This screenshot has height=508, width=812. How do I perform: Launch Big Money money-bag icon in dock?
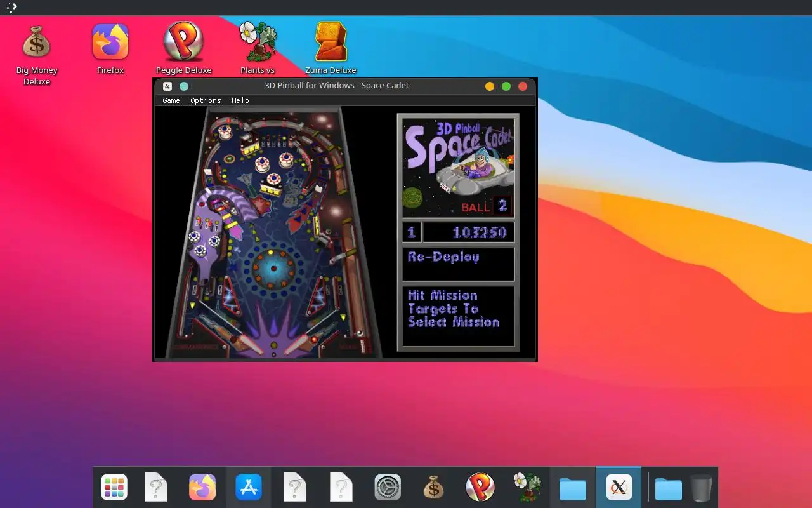coord(434,488)
